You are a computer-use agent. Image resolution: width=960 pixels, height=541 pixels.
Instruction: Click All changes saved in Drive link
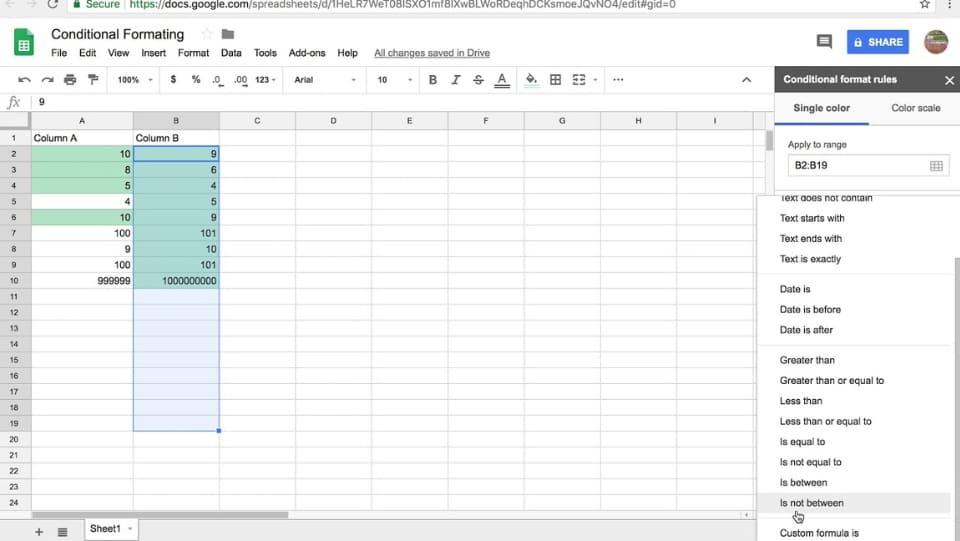click(432, 53)
